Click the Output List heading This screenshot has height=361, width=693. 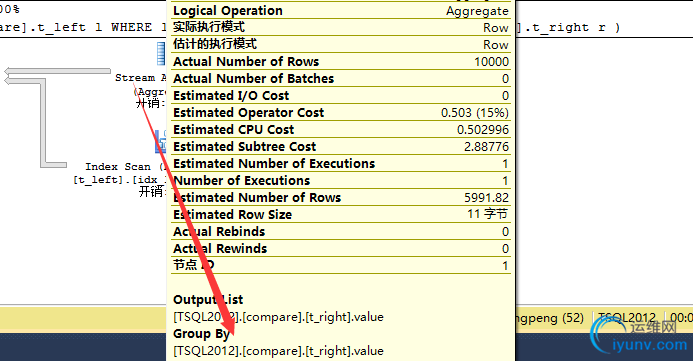(x=208, y=300)
